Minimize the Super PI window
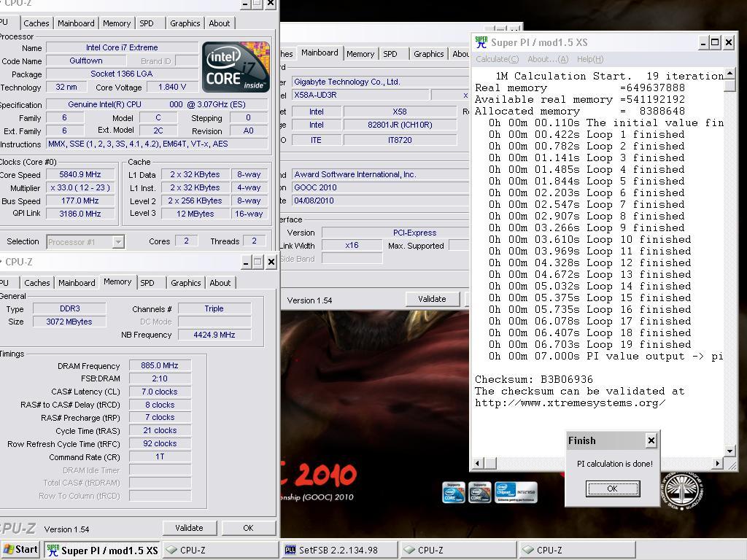 click(704, 42)
